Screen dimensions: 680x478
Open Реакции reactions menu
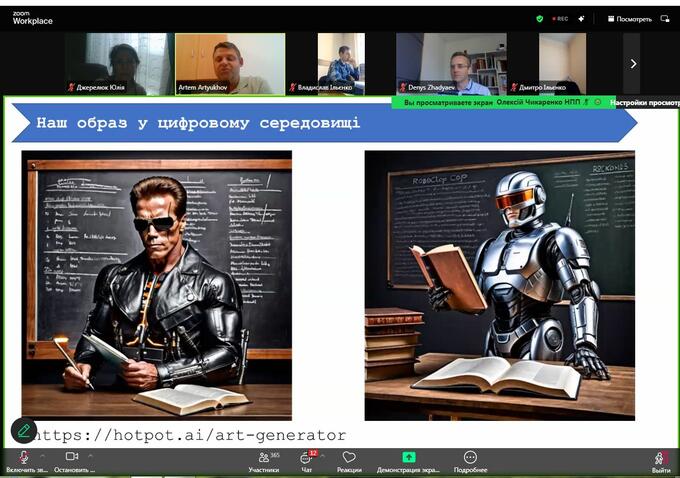coord(349,461)
